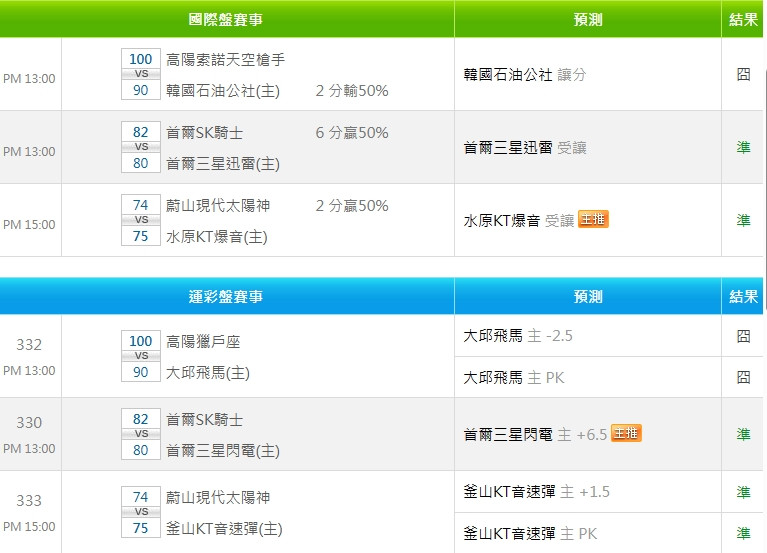This screenshot has width=767, height=553.
Task: Click score 75 for 釜山KT音速彈(主)
Action: point(141,528)
